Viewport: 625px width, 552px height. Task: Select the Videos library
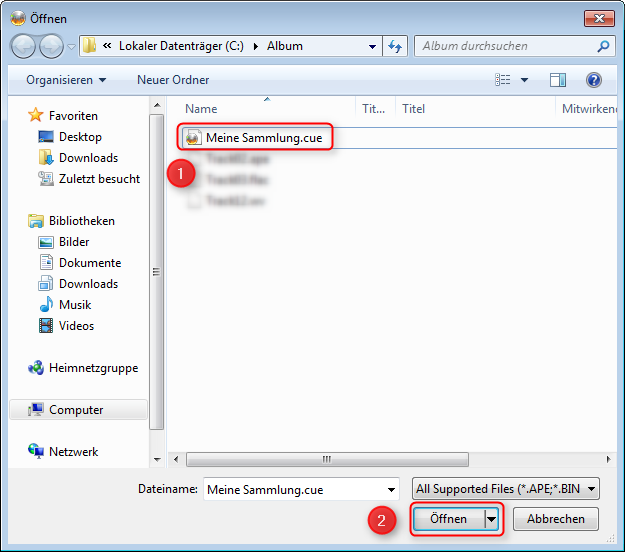(76, 326)
